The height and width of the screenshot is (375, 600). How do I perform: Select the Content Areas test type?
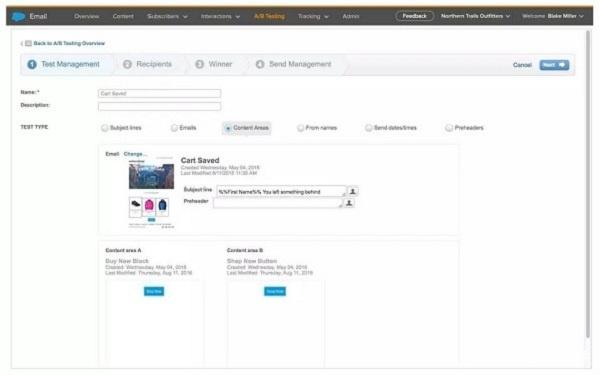pos(228,128)
